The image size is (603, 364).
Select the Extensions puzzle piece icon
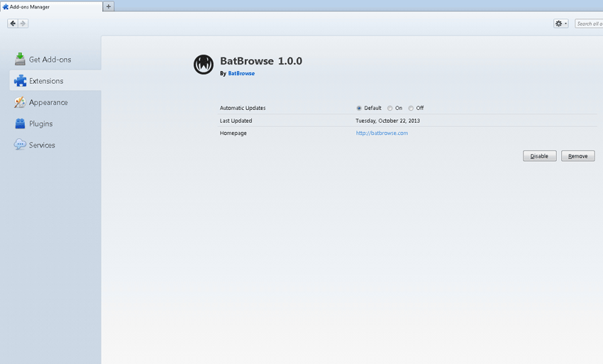(x=20, y=81)
